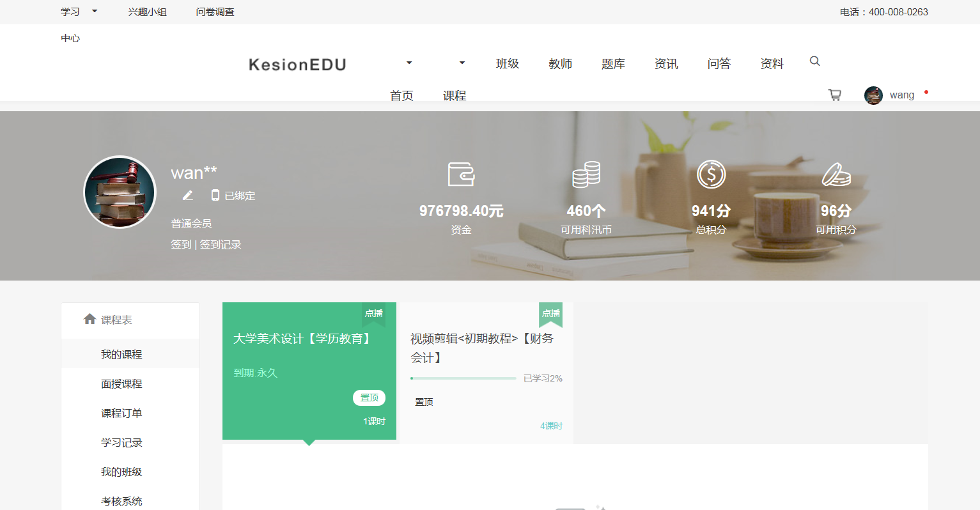This screenshot has height=510, width=980.
Task: Click the available points coins icon
Action: pos(836,174)
